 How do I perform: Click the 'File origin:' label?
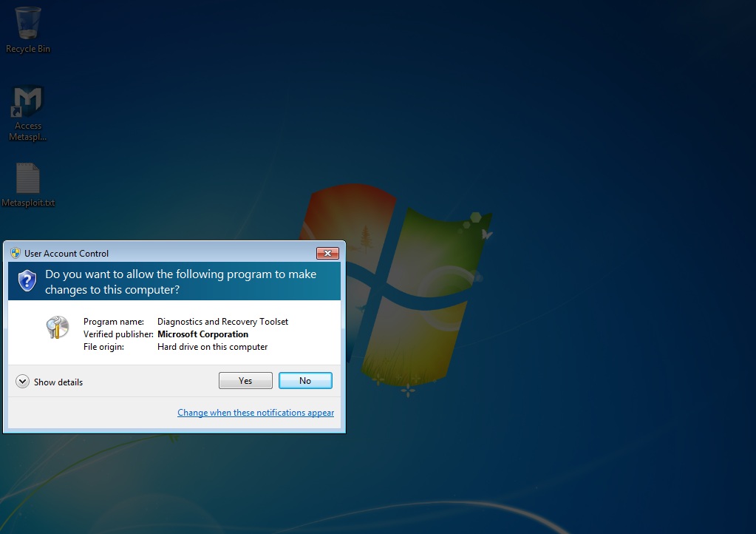pos(103,347)
